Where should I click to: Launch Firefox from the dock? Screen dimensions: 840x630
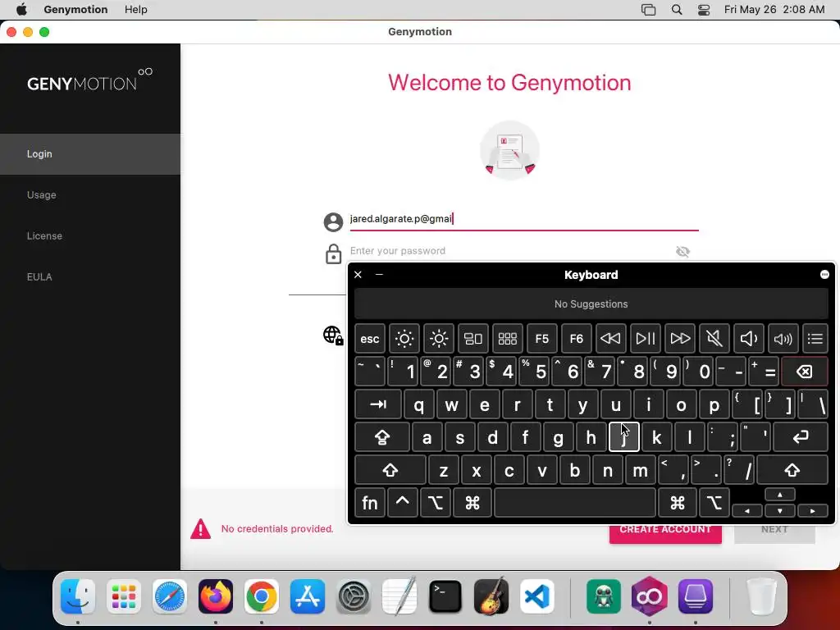216,596
